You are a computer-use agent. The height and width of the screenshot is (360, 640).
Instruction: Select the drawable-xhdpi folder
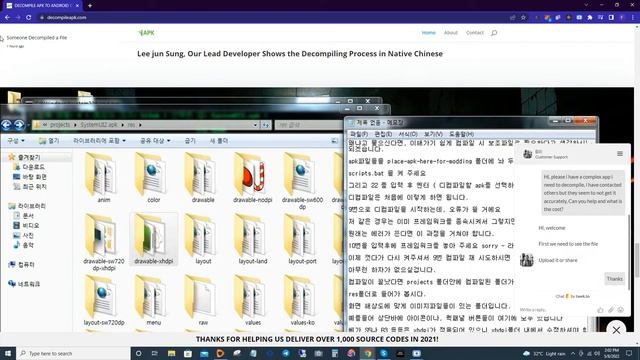click(153, 239)
